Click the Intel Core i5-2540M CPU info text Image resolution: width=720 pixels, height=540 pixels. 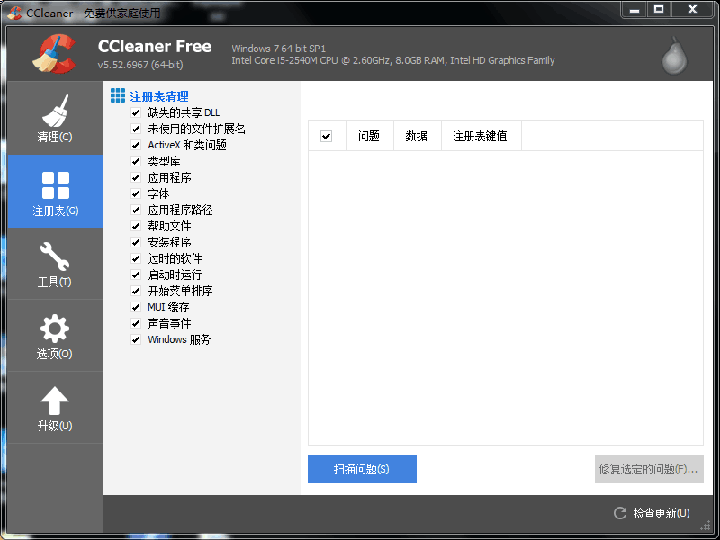click(393, 61)
